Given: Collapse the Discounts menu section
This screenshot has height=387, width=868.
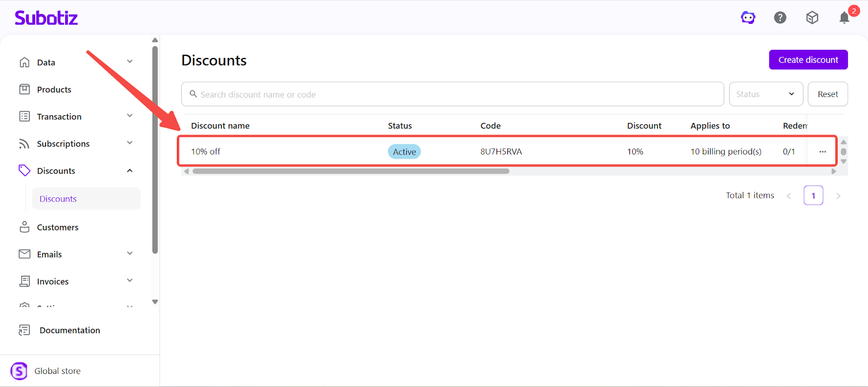Looking at the screenshot, I should click(x=130, y=171).
